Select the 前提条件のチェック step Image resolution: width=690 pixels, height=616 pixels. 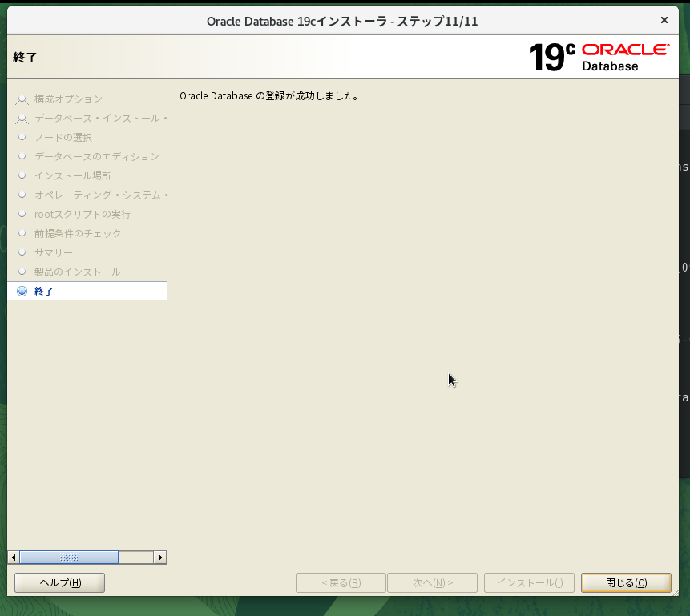[78, 233]
